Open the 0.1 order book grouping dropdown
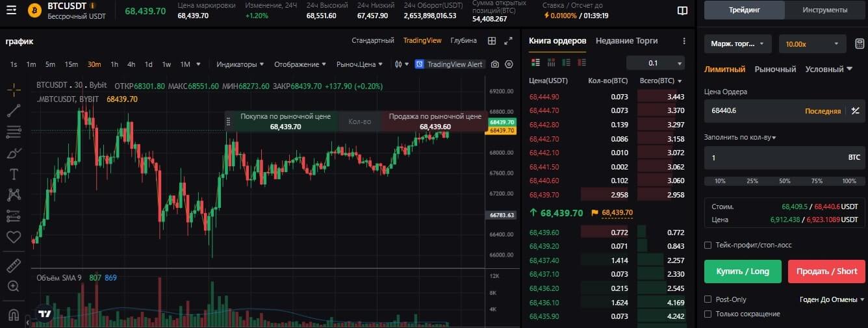868x328 pixels. 655,63
